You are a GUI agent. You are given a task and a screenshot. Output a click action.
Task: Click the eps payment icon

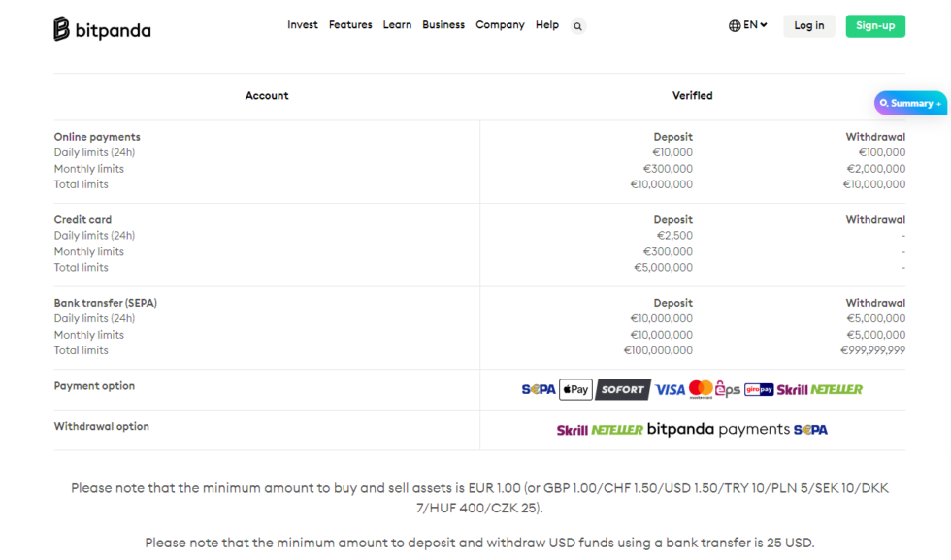[x=728, y=389]
